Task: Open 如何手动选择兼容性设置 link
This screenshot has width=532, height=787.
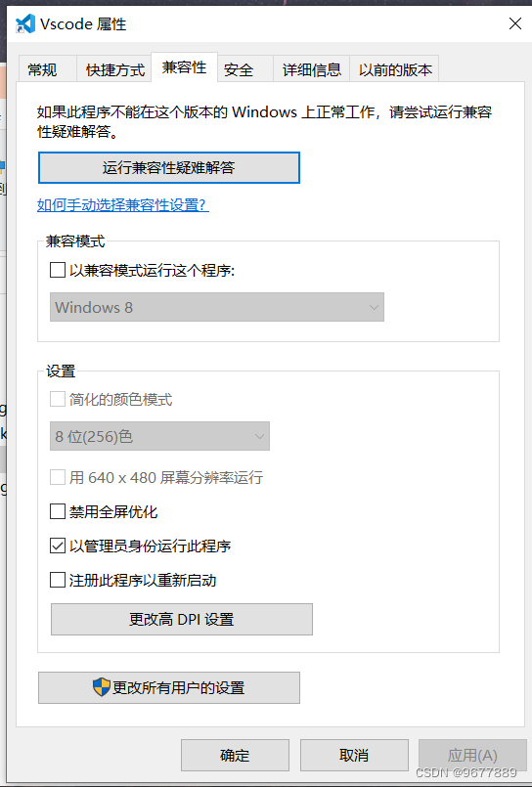Action: 123,204
